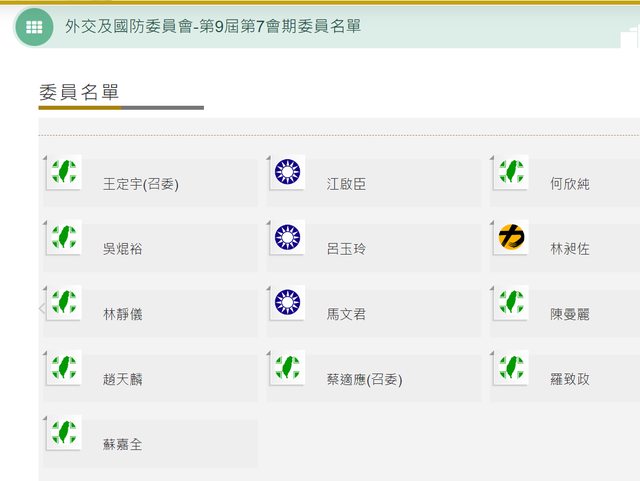Open member 江啟臣 profile link
Viewport: 640px width, 481px height.
(346, 184)
